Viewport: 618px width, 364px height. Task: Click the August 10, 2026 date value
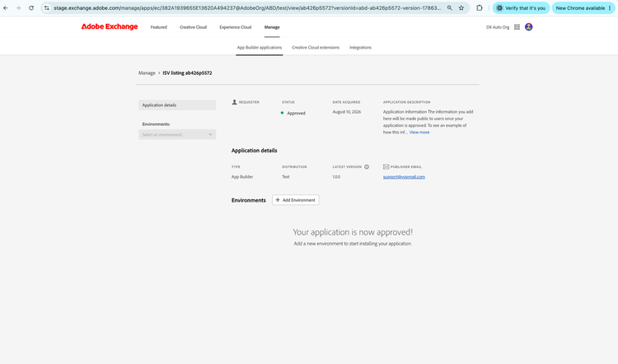(x=347, y=112)
